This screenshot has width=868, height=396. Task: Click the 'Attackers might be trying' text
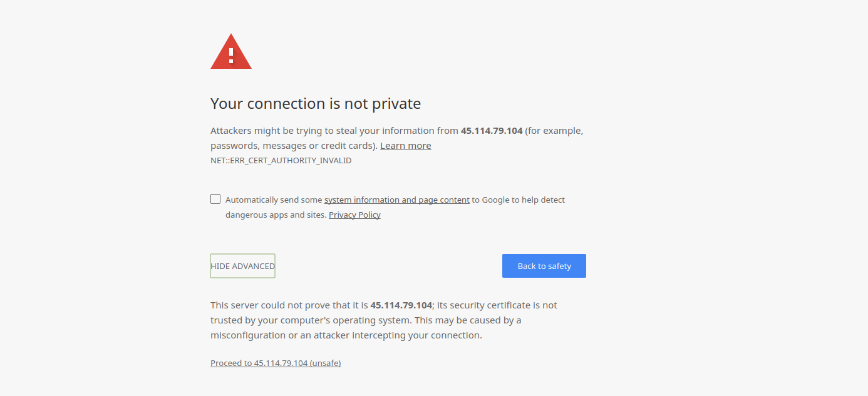point(282,131)
